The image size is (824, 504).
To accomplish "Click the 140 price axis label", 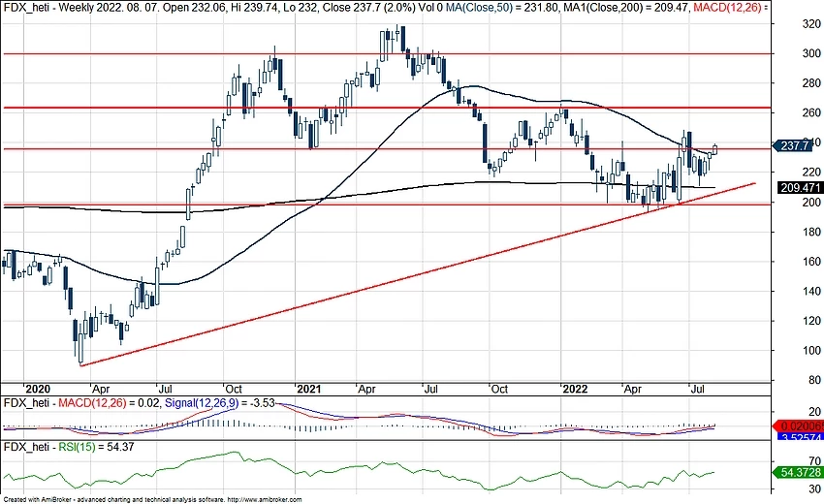I will click(811, 291).
